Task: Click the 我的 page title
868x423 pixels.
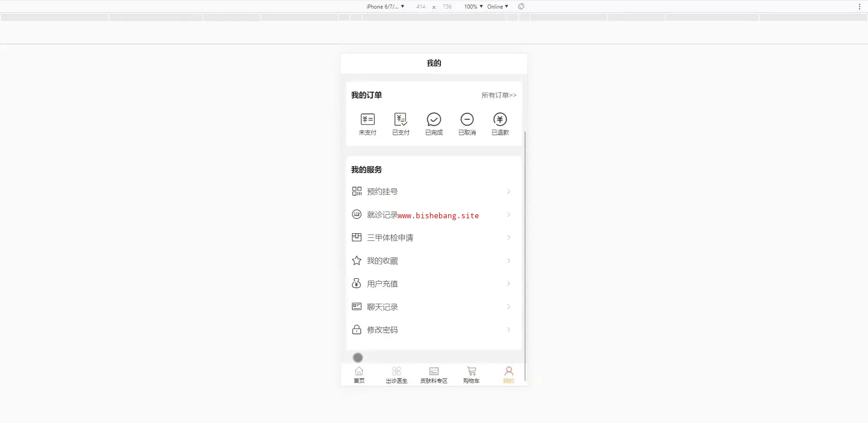Action: (x=434, y=63)
